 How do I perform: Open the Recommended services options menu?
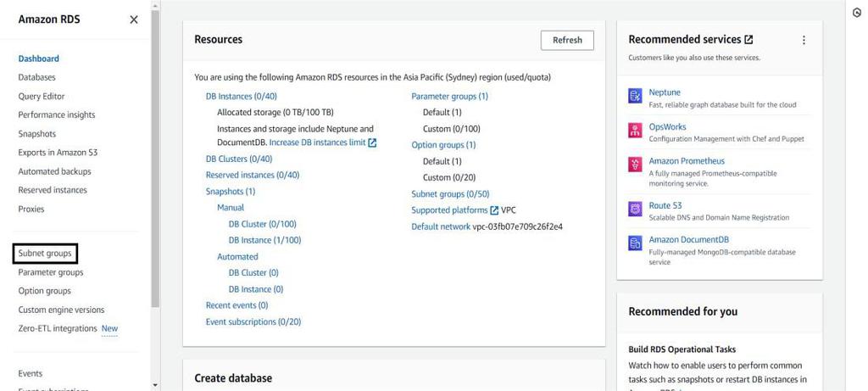[x=804, y=40]
